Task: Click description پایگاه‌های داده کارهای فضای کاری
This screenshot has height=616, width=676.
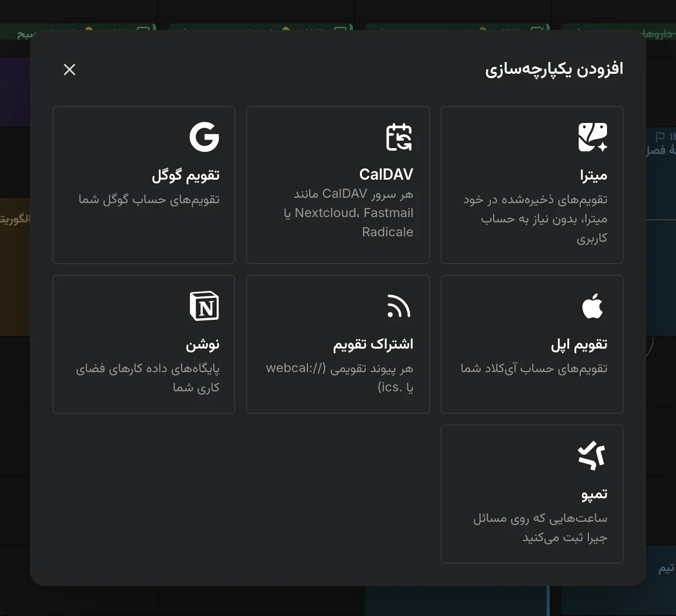Action: (148, 378)
